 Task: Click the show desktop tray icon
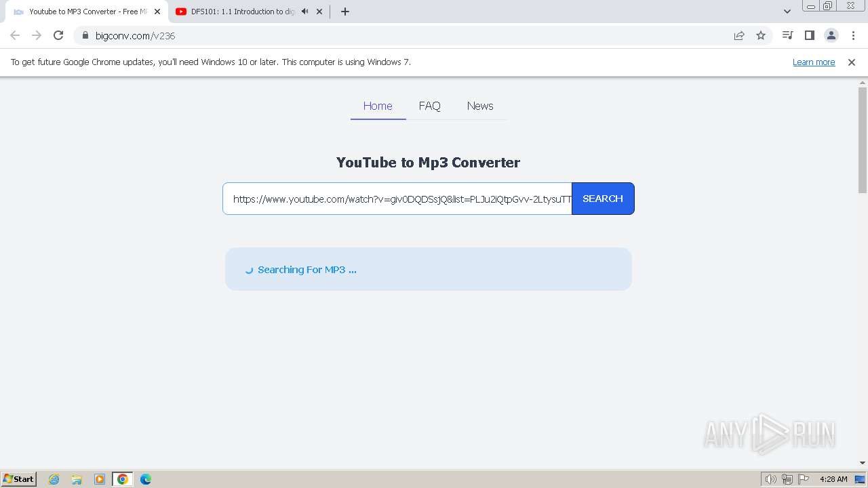[860, 479]
